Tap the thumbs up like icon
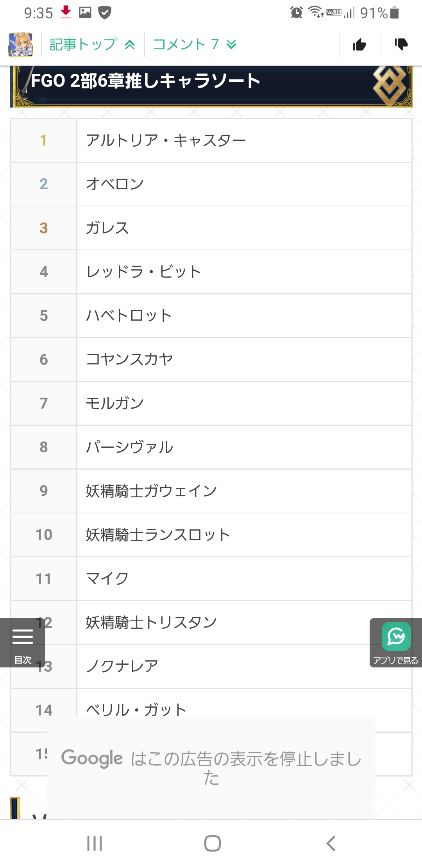The height and width of the screenshot is (868, 422). [x=359, y=45]
